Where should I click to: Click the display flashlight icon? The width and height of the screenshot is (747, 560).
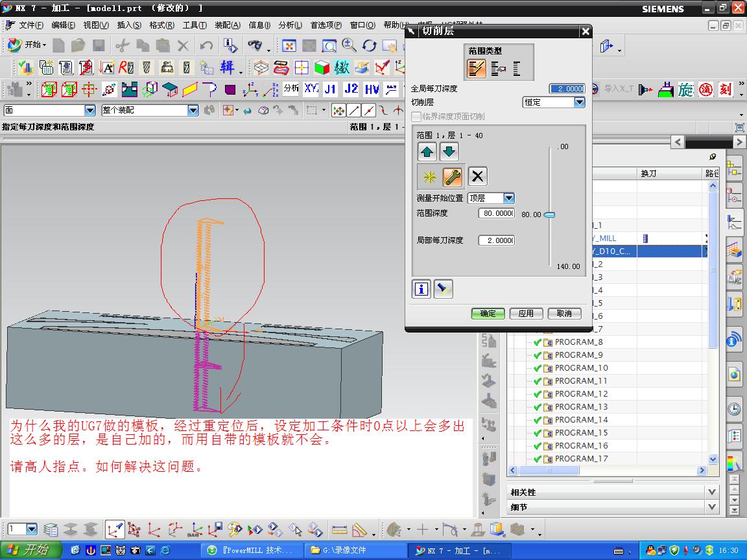point(443,289)
